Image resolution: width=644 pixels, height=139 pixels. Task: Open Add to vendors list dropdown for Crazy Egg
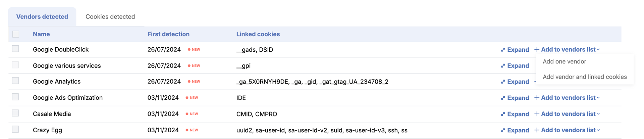point(567,130)
